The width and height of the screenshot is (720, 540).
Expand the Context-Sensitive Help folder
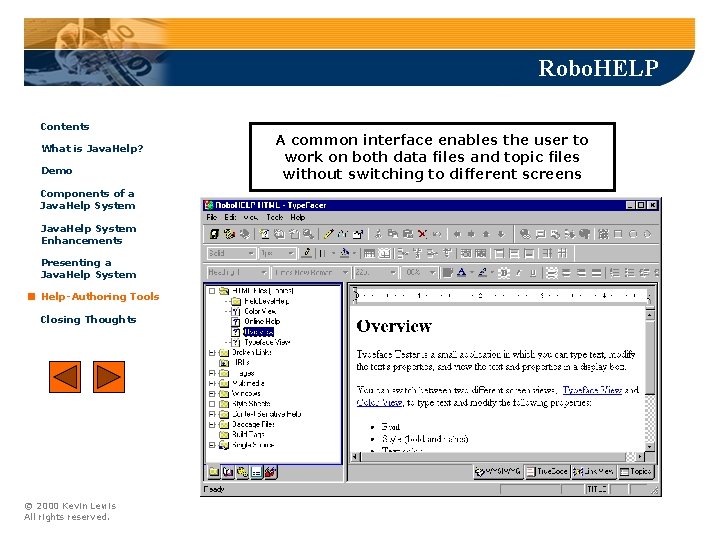pos(212,414)
